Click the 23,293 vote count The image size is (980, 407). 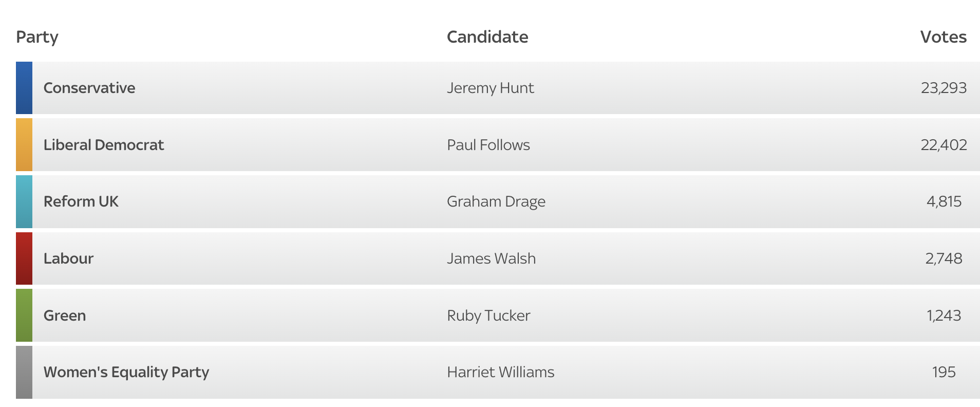[944, 88]
